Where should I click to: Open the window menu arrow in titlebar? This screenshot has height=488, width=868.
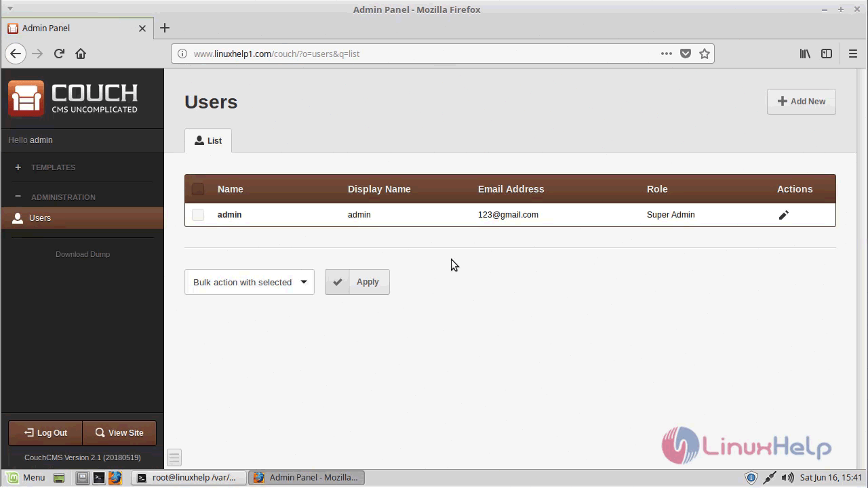coord(10,9)
